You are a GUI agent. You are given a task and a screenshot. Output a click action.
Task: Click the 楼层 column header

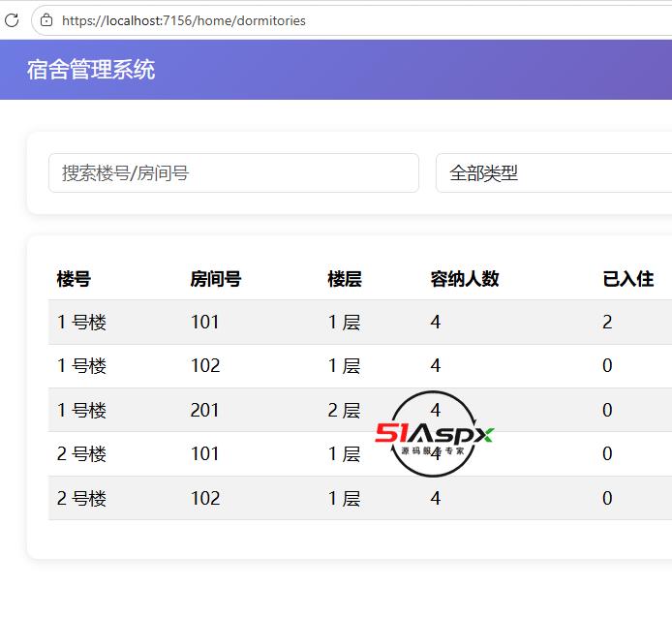pyautogui.click(x=345, y=279)
